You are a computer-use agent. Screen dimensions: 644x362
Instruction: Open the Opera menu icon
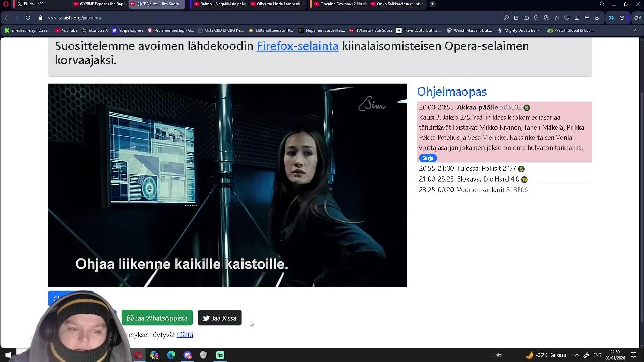tap(6, 4)
